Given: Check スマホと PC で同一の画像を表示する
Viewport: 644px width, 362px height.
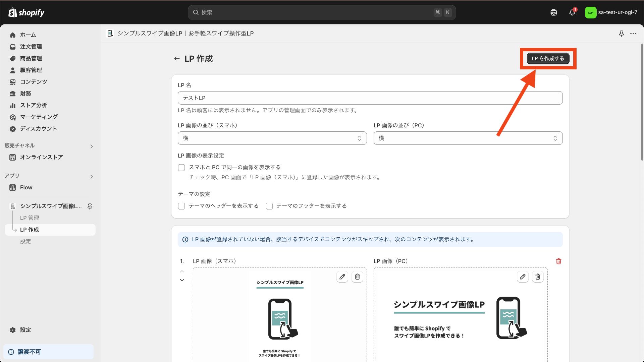Looking at the screenshot, I should pyautogui.click(x=181, y=168).
